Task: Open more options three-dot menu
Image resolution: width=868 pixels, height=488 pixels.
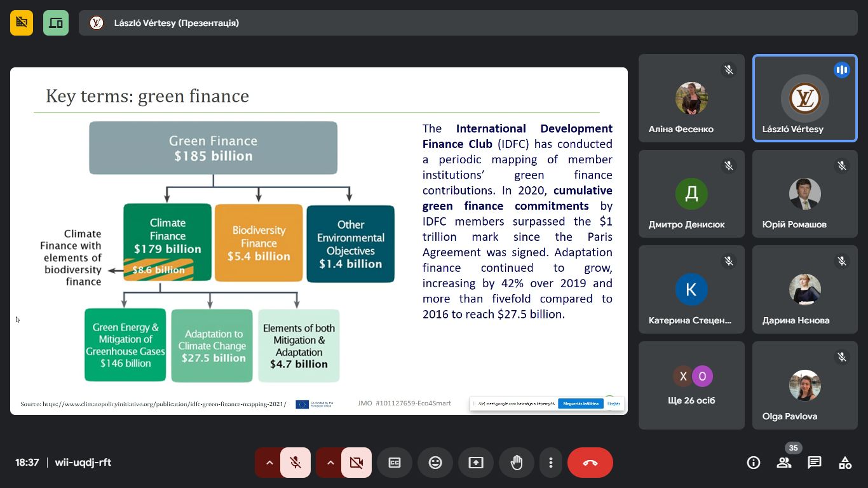Action: point(551,463)
